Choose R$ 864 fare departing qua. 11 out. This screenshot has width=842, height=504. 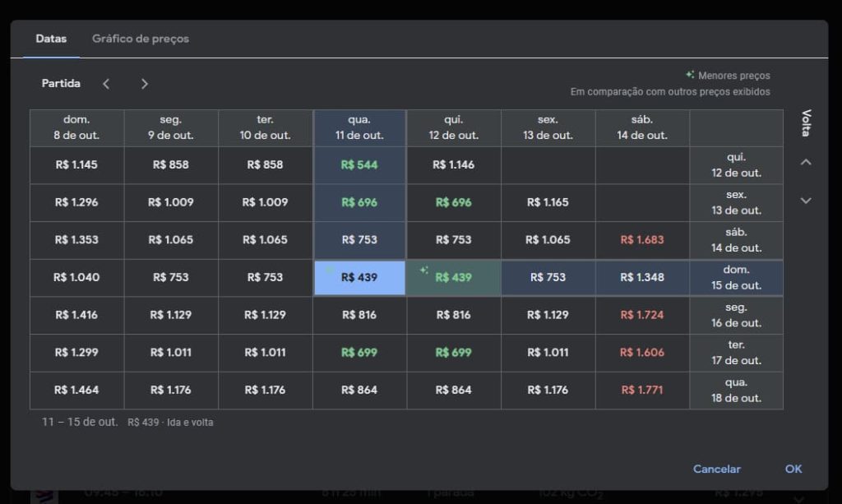(359, 391)
